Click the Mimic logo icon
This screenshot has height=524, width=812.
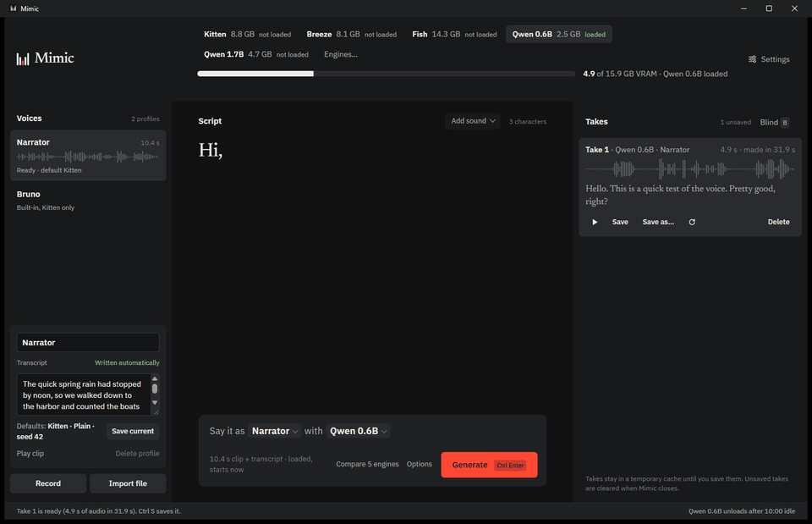[23, 58]
